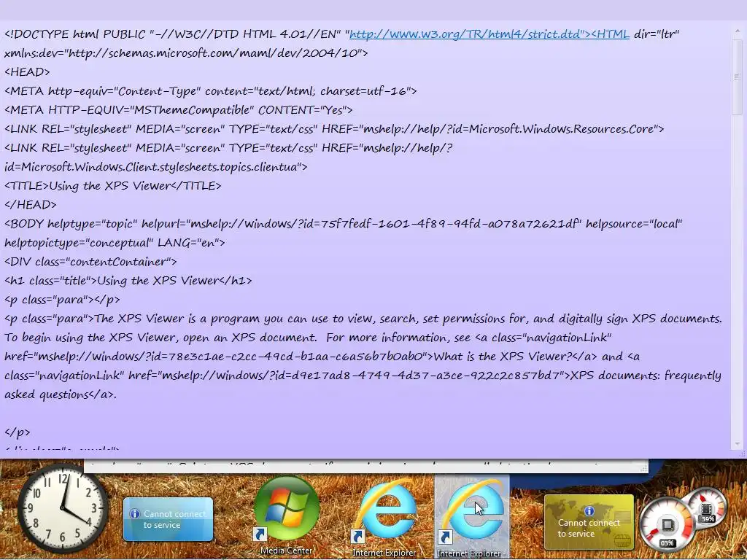Click the opening <HEAD> tag line
747x560 pixels.
click(x=27, y=72)
